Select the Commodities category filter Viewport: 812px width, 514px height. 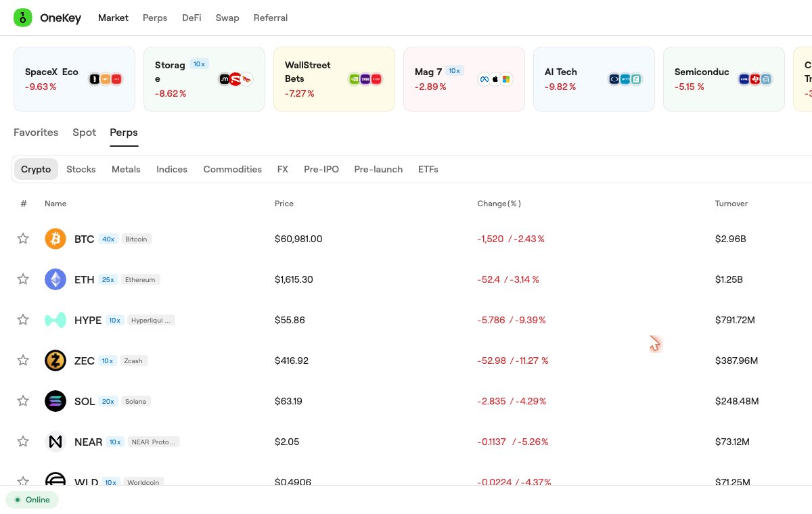tap(233, 169)
